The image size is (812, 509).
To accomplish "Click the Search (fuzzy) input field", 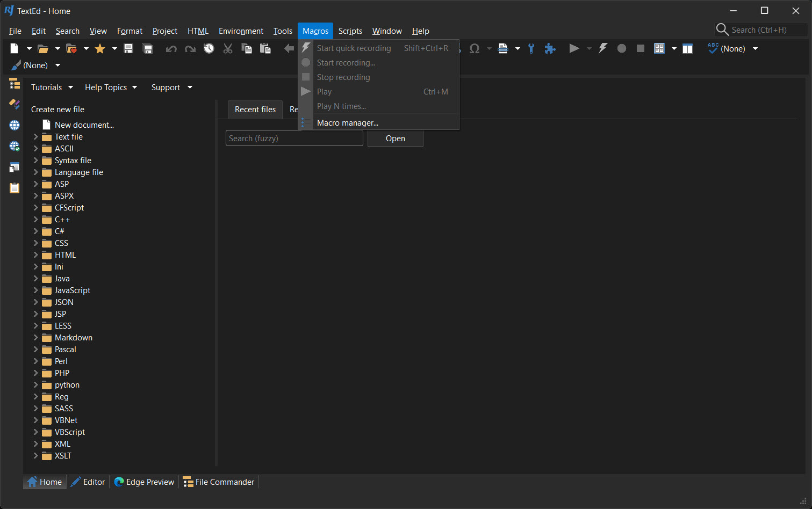I will (294, 138).
